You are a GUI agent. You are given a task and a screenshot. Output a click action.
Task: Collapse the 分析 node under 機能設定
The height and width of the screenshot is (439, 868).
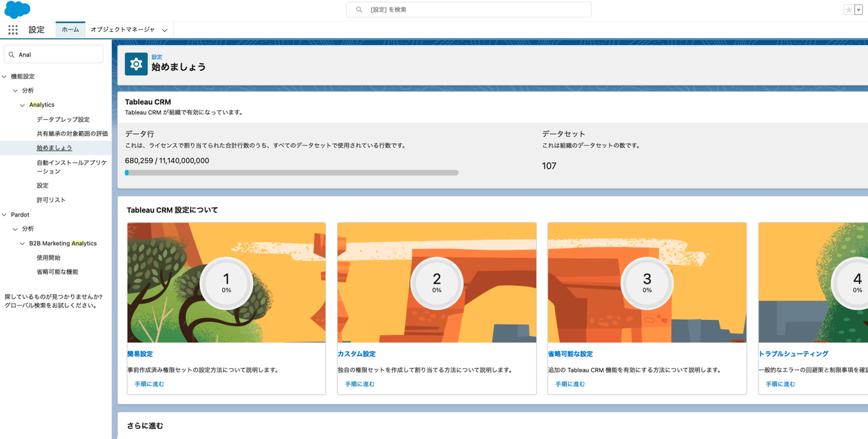click(16, 91)
